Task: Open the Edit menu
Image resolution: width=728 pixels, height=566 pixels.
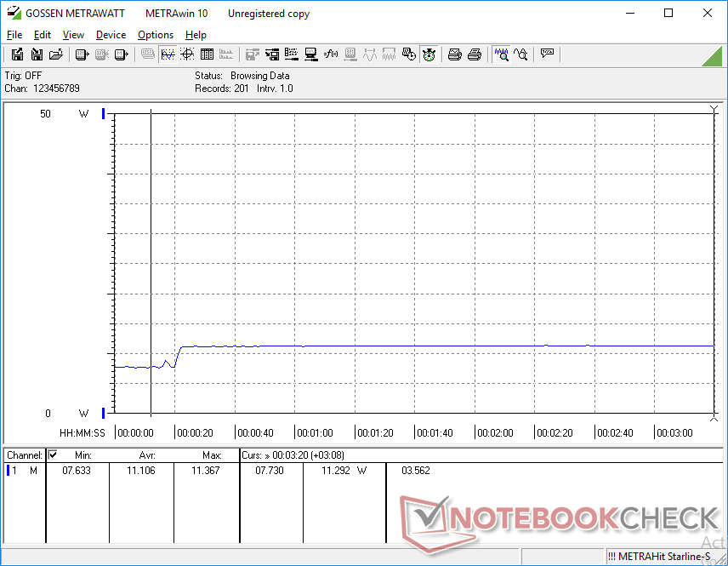Action: click(43, 35)
